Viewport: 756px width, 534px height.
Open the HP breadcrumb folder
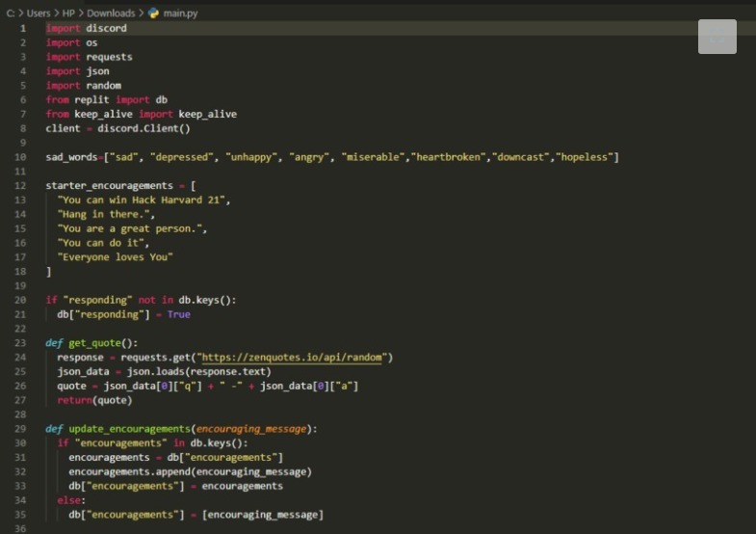pos(68,13)
